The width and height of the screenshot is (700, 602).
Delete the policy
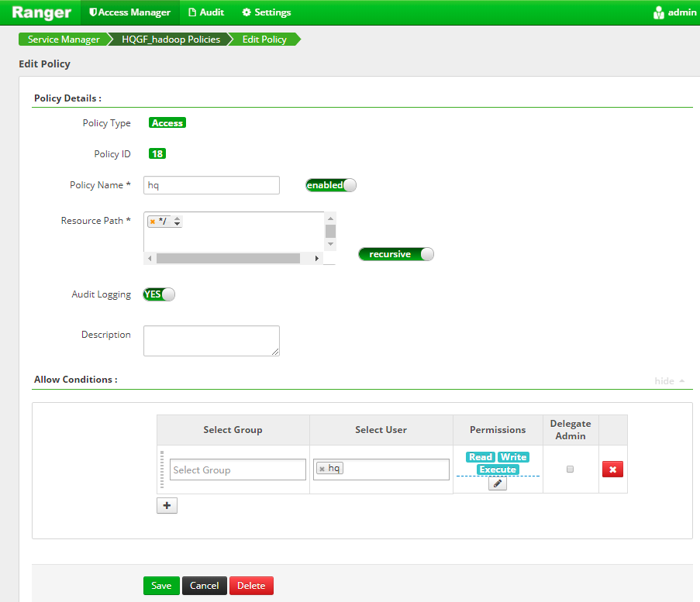click(251, 586)
